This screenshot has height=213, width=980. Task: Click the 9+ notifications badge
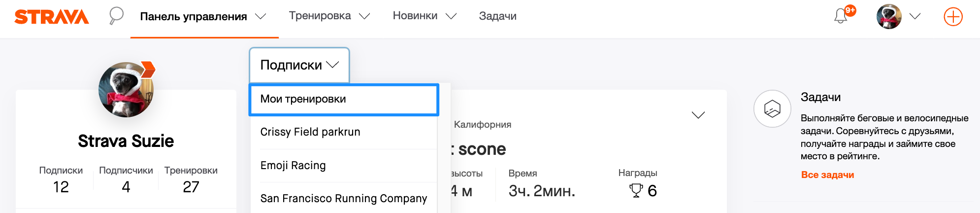(850, 10)
